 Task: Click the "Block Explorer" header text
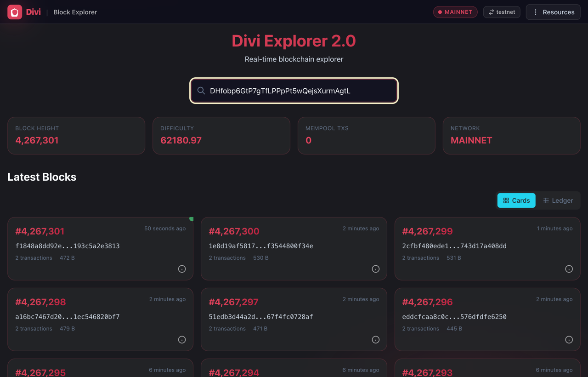75,12
